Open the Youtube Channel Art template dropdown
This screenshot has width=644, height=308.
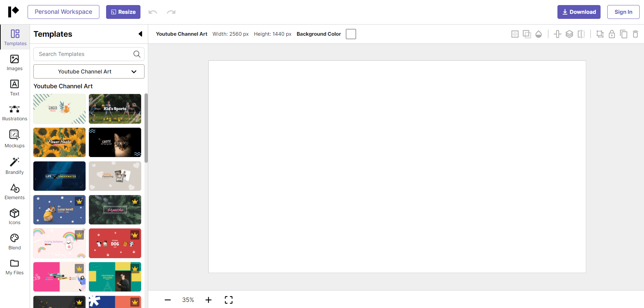(89, 71)
